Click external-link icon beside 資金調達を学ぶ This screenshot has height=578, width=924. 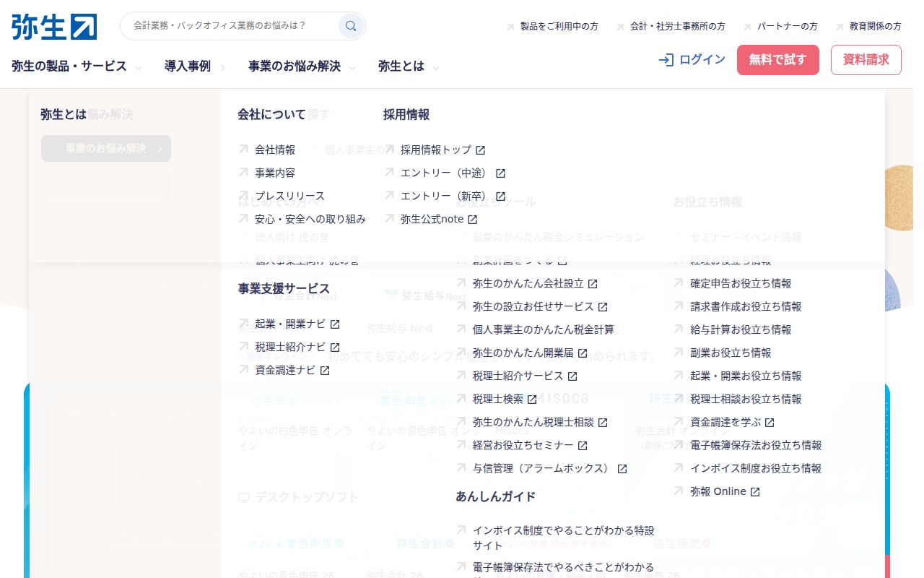(x=770, y=423)
